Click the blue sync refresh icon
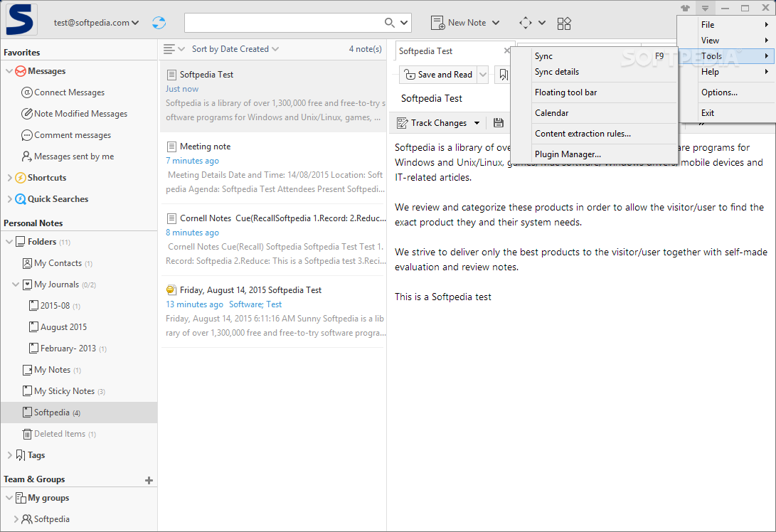This screenshot has width=776, height=532. point(159,23)
